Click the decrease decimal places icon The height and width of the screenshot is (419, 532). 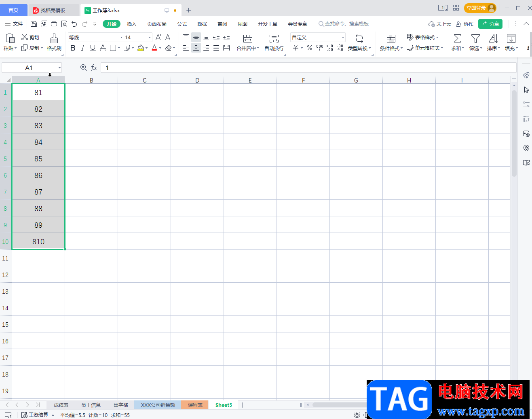340,48
